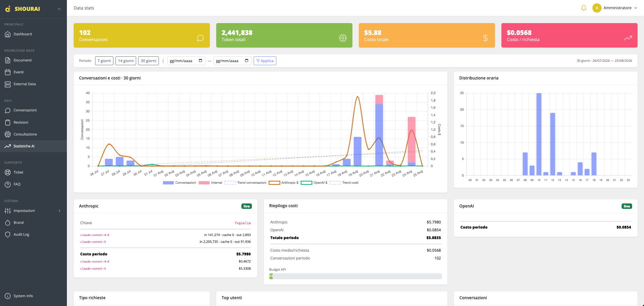Screen dimensions: 644x306
Task: Toggle Conversazioni series in chart legend
Action: coord(180,183)
